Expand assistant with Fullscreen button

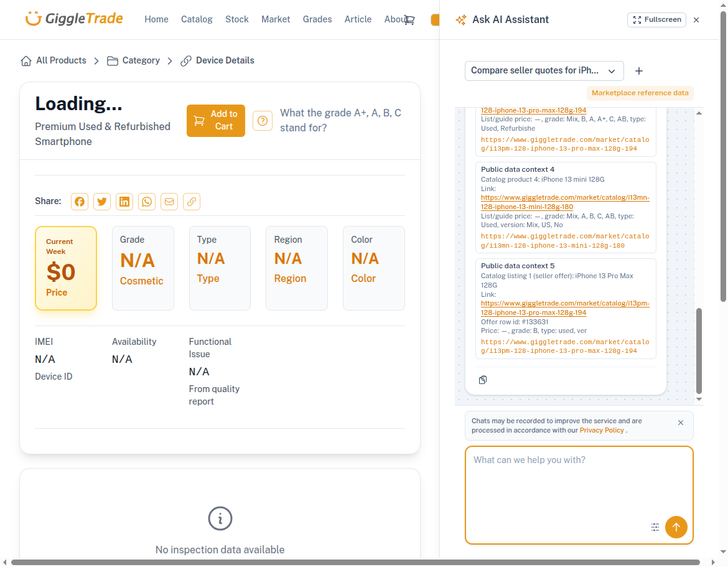[x=656, y=20]
